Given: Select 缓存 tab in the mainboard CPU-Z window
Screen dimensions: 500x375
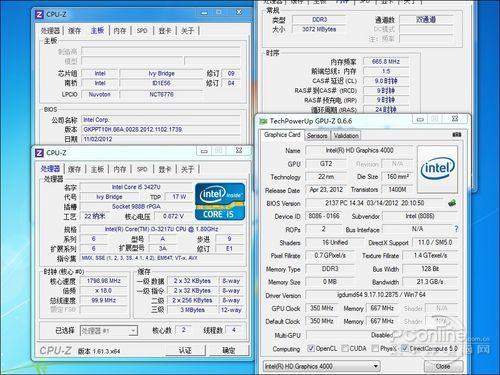Looking at the screenshot, I should (x=75, y=31).
